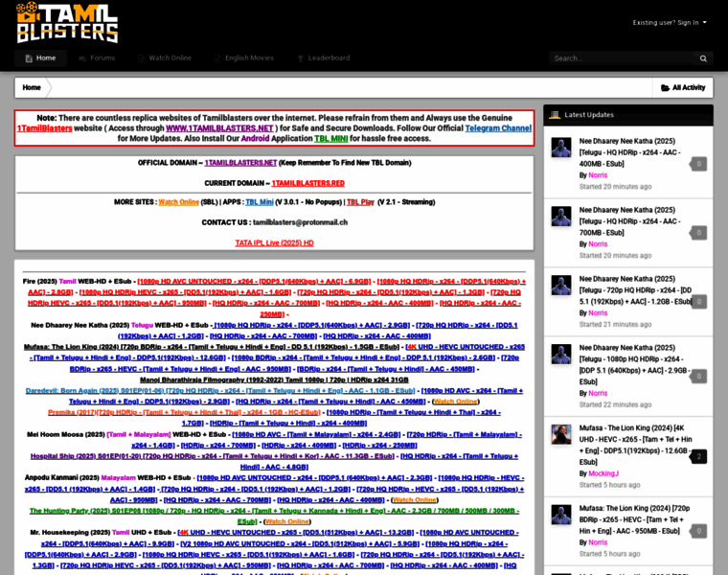Open All Activity link
This screenshot has width=728, height=575.
tap(683, 87)
